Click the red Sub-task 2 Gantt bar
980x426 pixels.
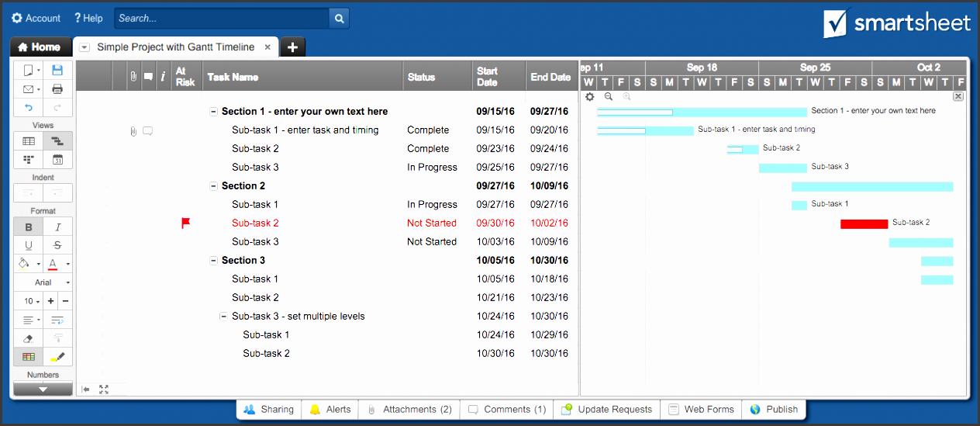pyautogui.click(x=864, y=224)
